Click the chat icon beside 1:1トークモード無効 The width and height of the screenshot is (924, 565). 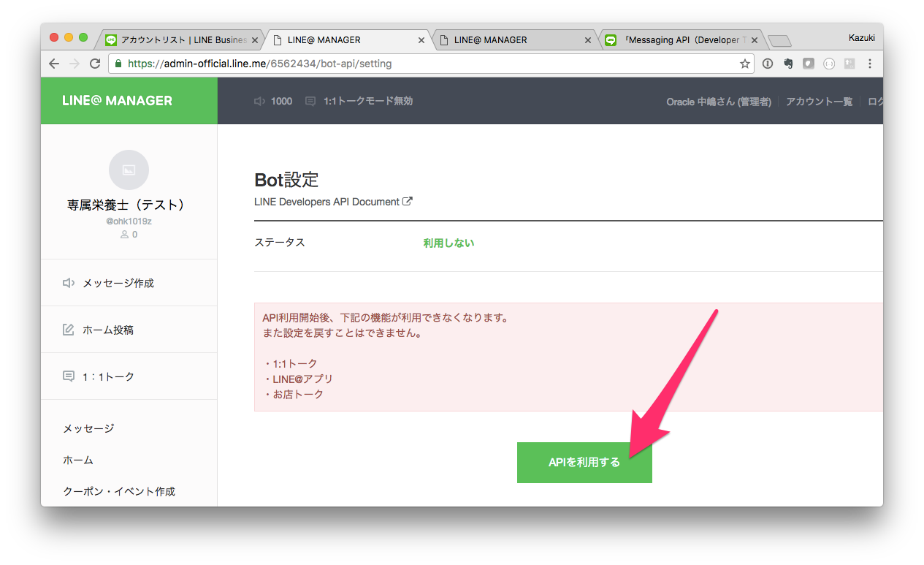(x=310, y=101)
